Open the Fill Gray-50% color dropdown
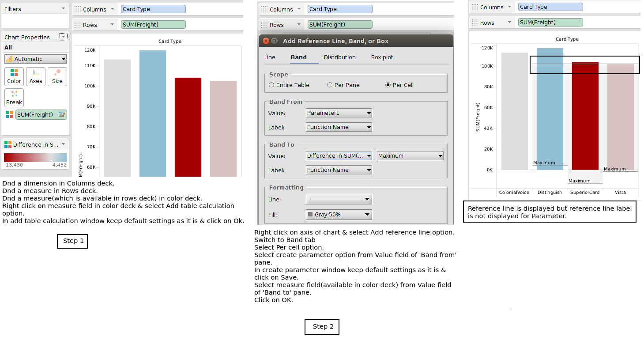Image resolution: width=644 pixels, height=337 pixels. click(x=339, y=215)
